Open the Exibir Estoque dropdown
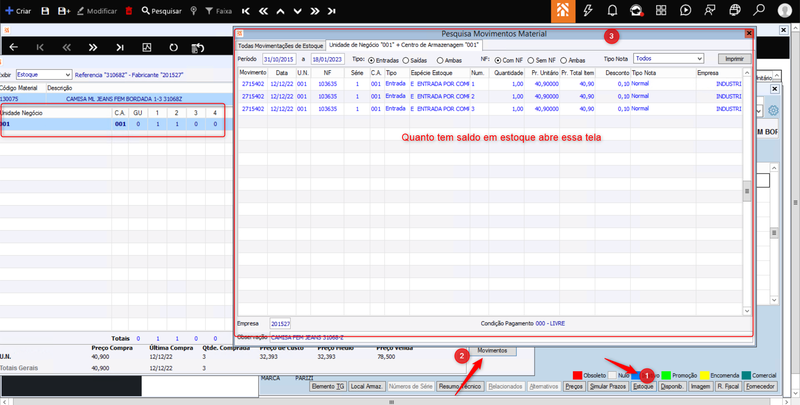 (44, 74)
